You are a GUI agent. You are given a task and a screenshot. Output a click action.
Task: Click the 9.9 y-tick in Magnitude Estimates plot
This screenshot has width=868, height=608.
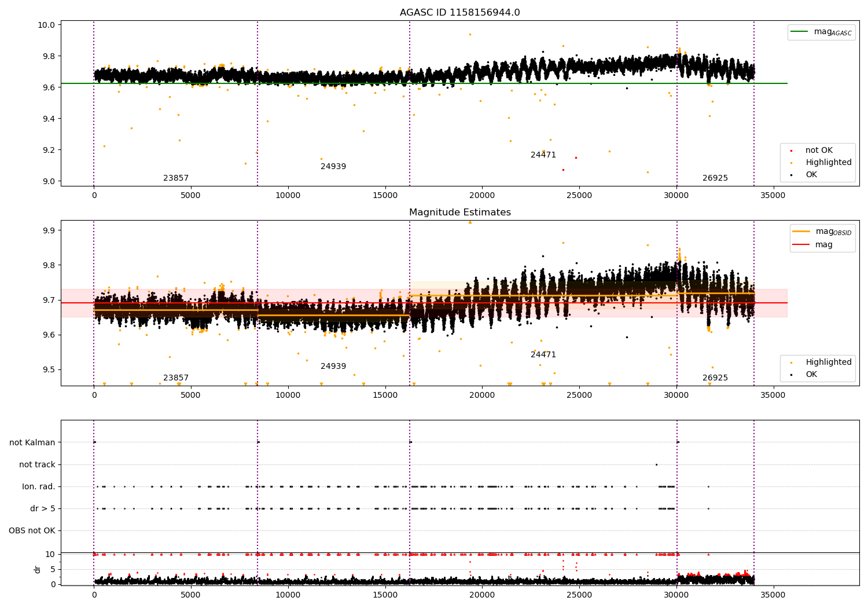pyautogui.click(x=49, y=230)
